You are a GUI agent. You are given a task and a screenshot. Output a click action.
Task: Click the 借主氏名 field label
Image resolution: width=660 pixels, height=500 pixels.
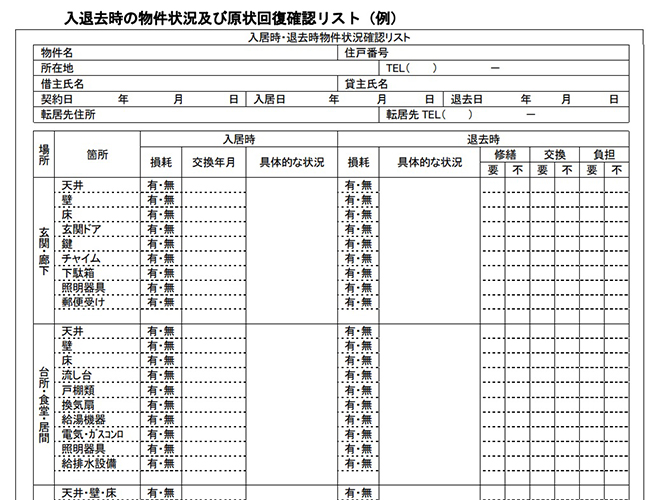62,83
